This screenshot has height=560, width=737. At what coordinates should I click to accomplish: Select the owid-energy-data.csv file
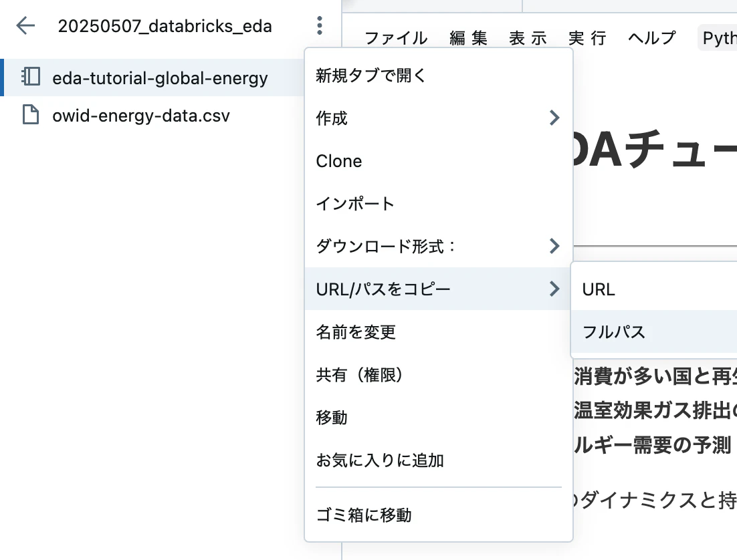point(141,116)
